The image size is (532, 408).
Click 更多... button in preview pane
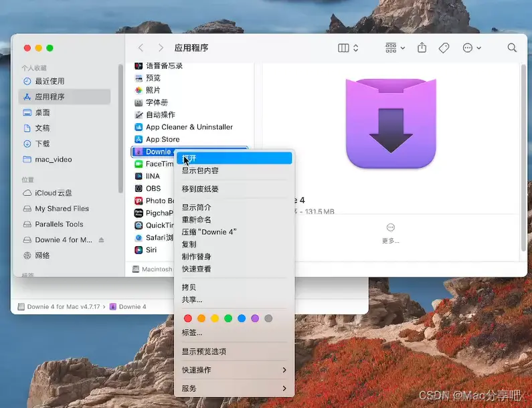(x=391, y=233)
